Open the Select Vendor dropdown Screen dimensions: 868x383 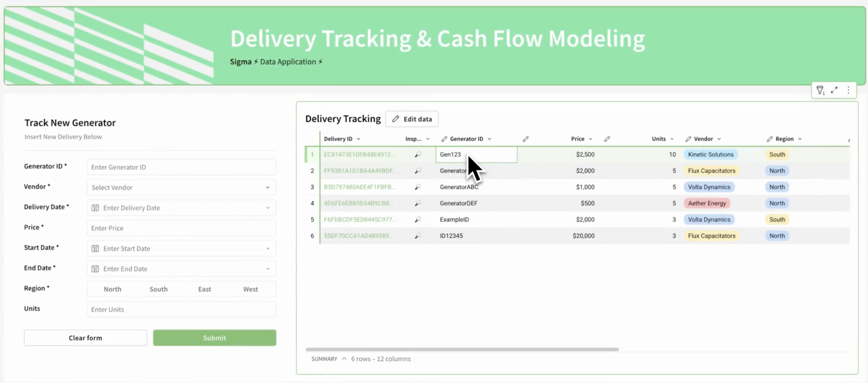[181, 187]
